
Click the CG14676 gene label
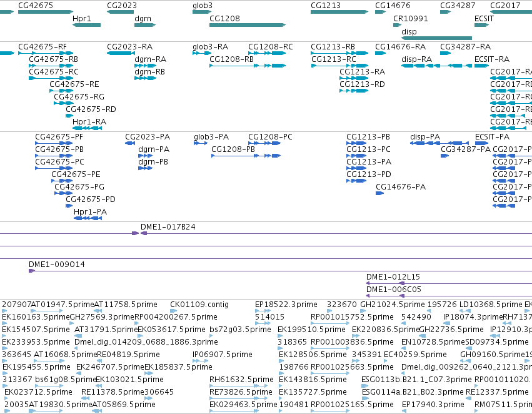(x=393, y=6)
